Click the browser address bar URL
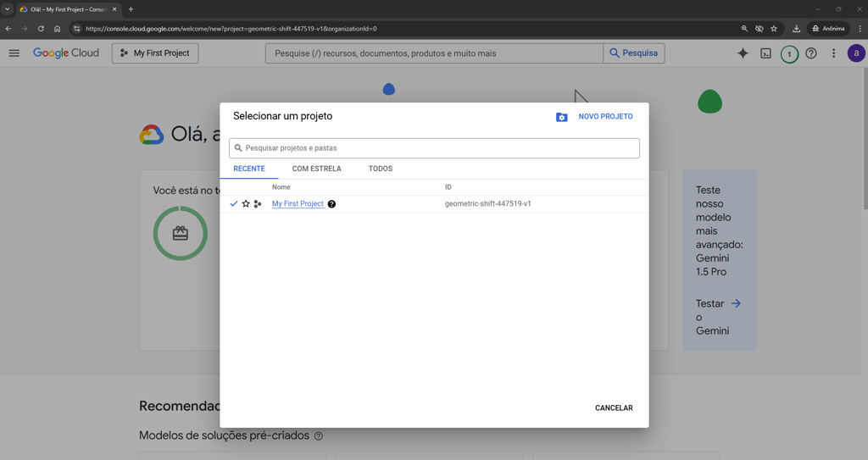The image size is (868, 460). point(231,29)
